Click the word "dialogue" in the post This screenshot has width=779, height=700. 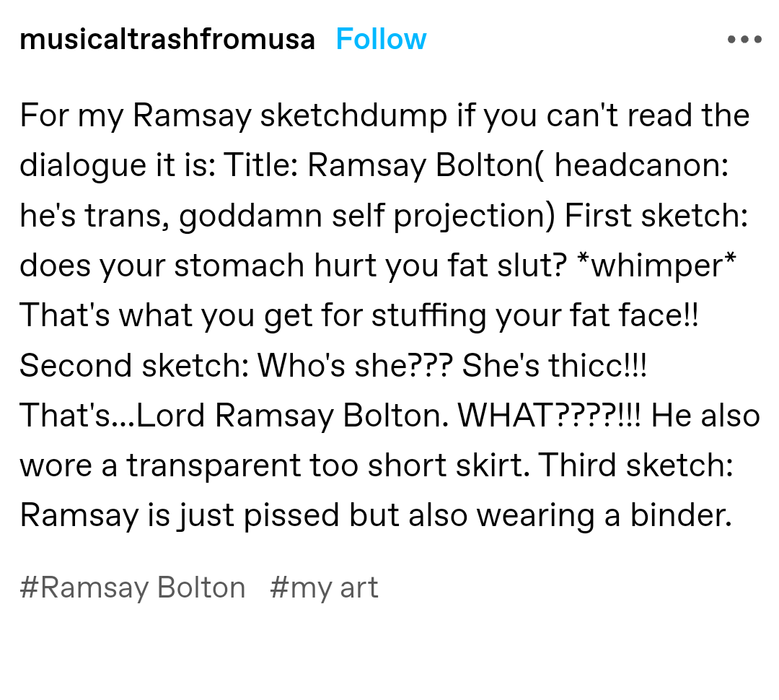tap(84, 165)
